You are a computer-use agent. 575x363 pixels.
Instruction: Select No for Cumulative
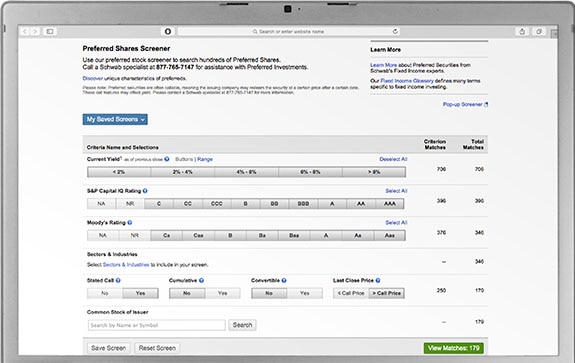(187, 293)
